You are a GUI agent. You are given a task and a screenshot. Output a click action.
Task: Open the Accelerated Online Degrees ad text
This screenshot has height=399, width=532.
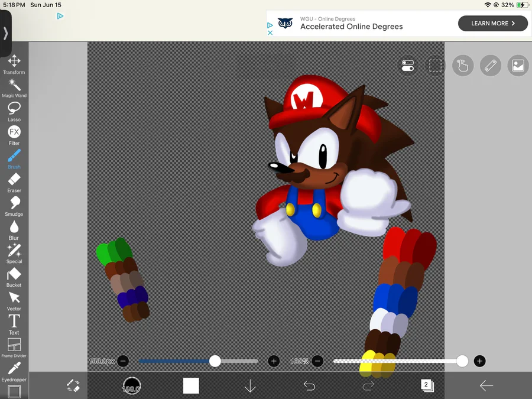[352, 27]
